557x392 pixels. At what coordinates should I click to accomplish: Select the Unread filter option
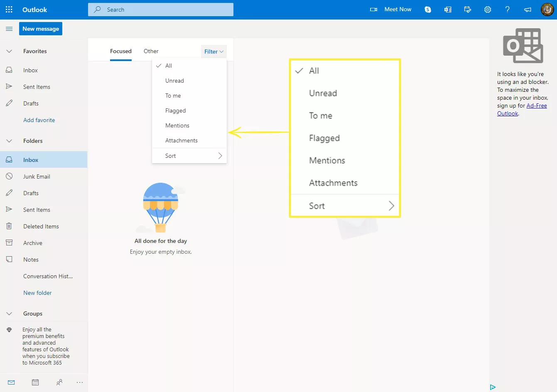click(174, 80)
